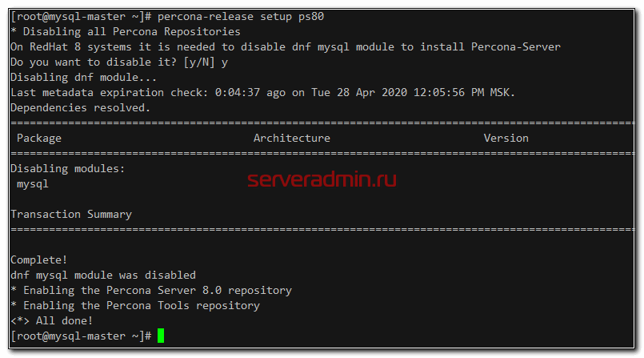Click the green terminal cursor block
The height and width of the screenshot is (358, 644).
click(161, 336)
